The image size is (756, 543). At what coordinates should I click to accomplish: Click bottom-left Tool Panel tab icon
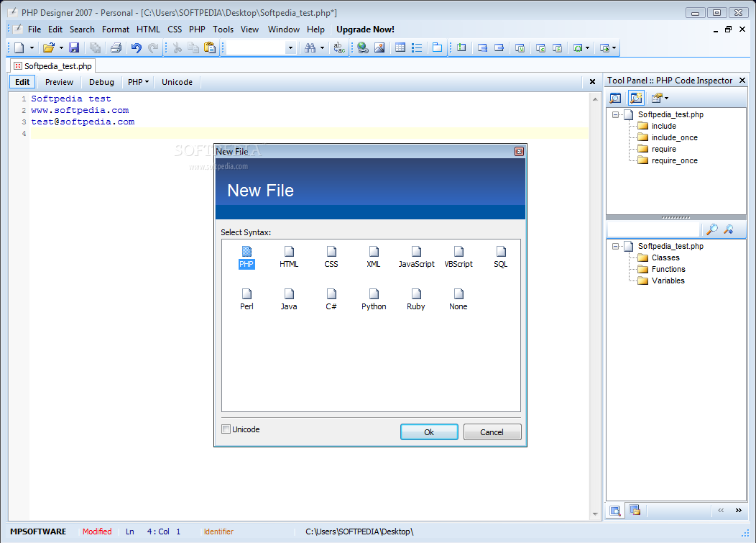(615, 511)
